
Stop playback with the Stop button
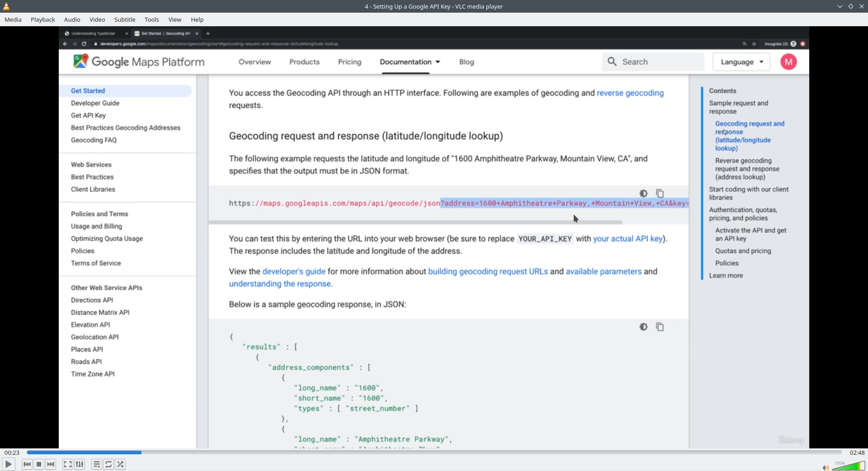39,464
